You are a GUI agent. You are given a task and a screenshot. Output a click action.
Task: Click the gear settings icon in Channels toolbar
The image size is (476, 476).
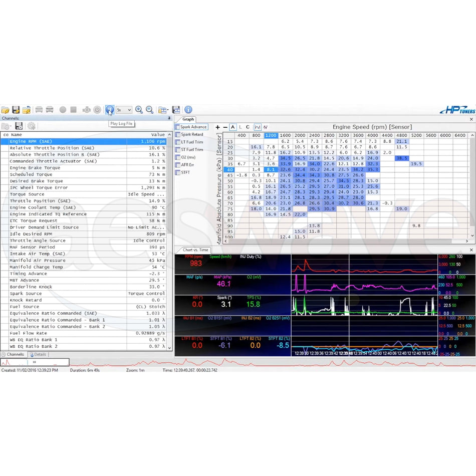coord(31,126)
